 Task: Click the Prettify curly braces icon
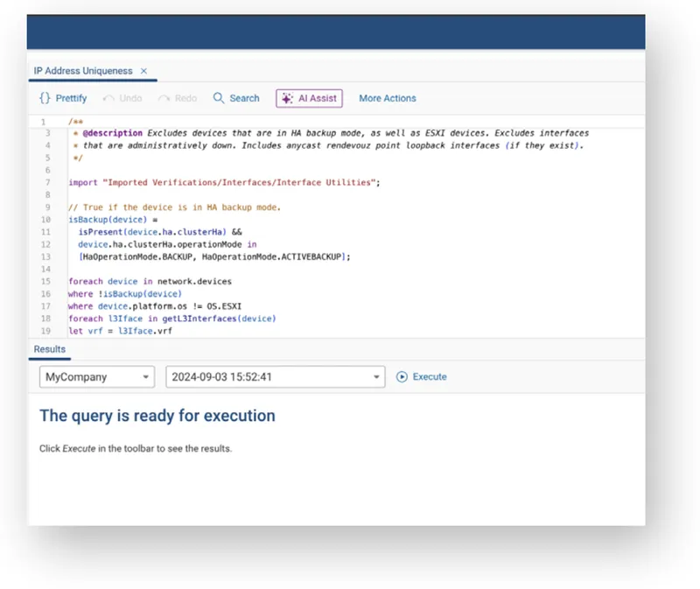pos(45,99)
